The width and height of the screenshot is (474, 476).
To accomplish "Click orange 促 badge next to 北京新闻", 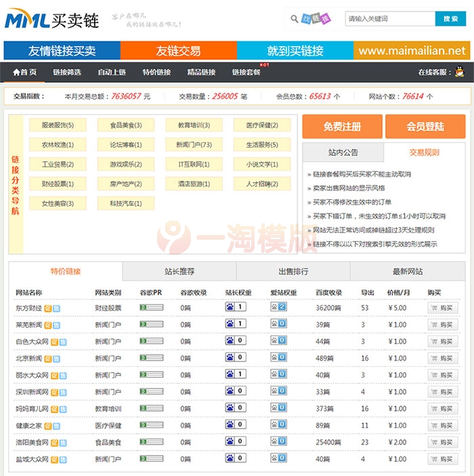I will pos(48,359).
